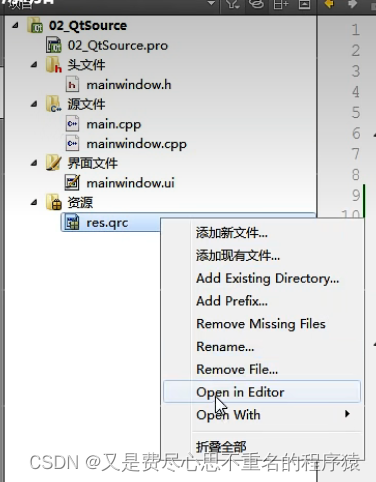Collapse the 头文件 folder
This screenshot has height=482, width=376.
(34, 64)
